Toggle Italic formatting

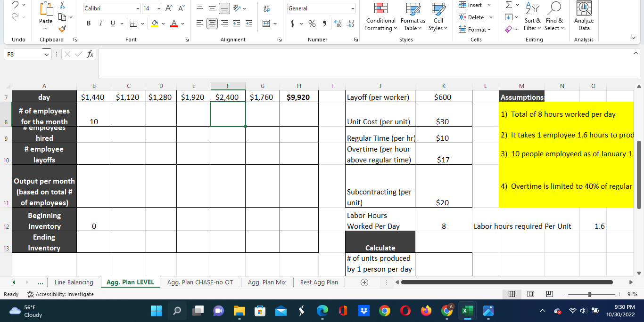coord(100,24)
